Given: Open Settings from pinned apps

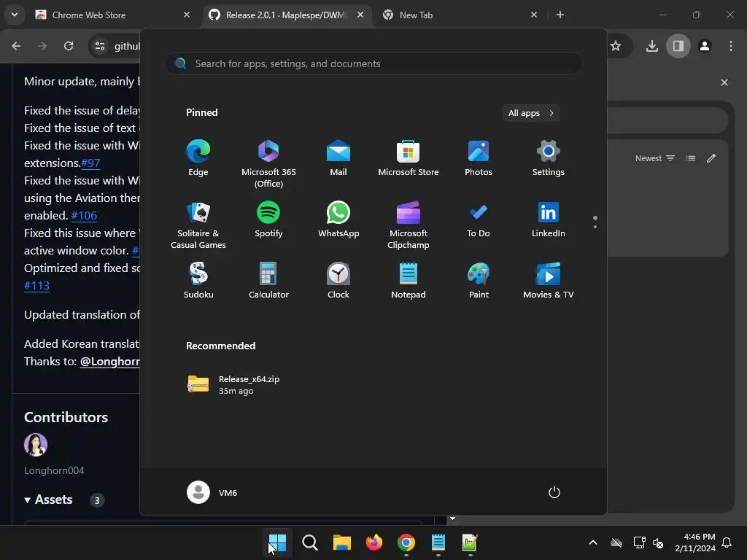Looking at the screenshot, I should (x=549, y=158).
